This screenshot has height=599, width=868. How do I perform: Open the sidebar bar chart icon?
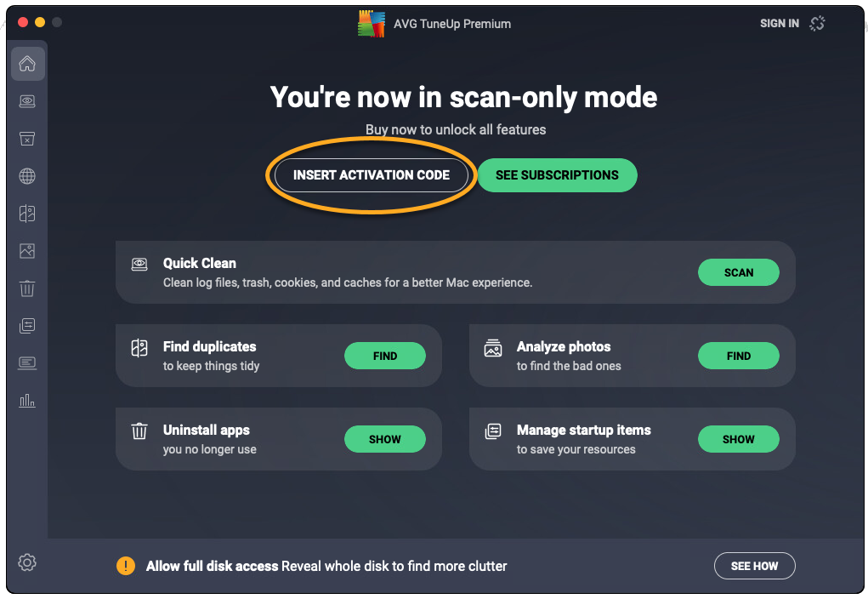pyautogui.click(x=27, y=400)
